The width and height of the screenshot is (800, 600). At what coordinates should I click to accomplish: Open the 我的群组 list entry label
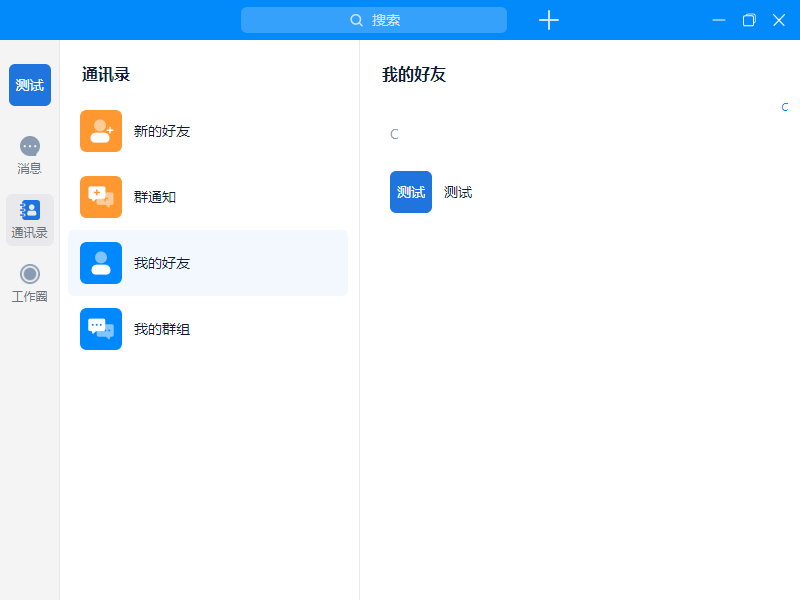162,329
